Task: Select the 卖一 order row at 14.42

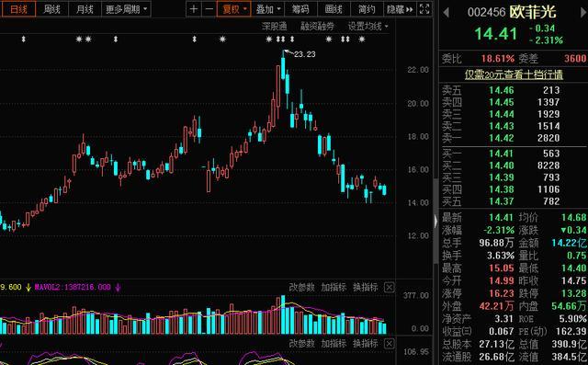Action: tap(513, 138)
